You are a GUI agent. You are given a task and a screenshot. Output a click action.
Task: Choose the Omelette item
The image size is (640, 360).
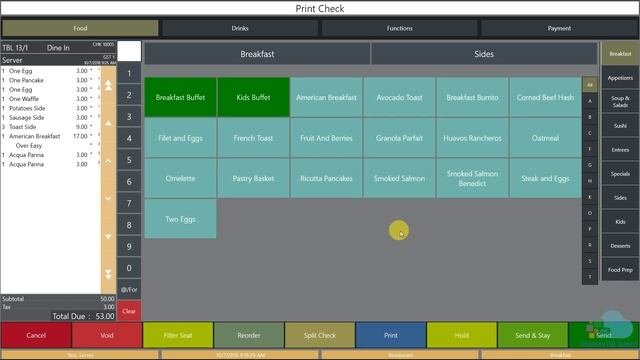coord(180,178)
